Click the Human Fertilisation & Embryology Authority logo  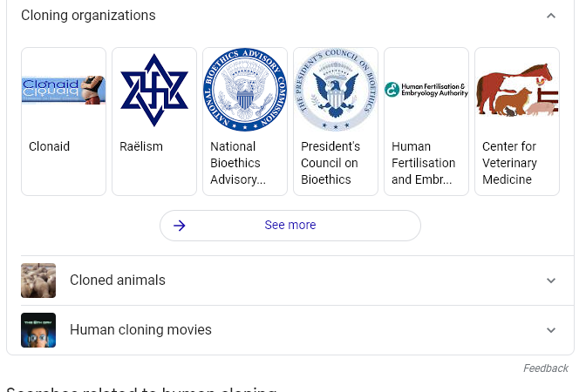coord(426,90)
